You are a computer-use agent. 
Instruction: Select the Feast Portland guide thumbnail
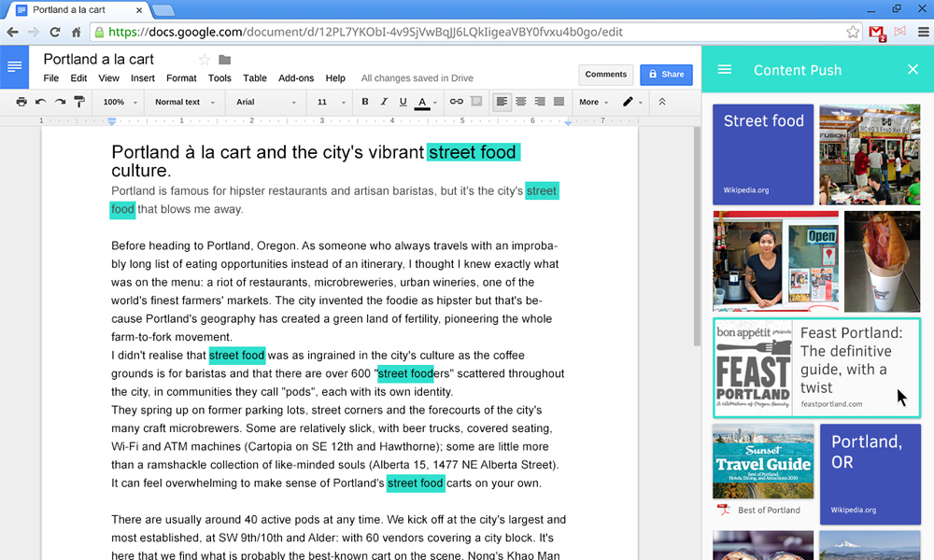coord(816,368)
